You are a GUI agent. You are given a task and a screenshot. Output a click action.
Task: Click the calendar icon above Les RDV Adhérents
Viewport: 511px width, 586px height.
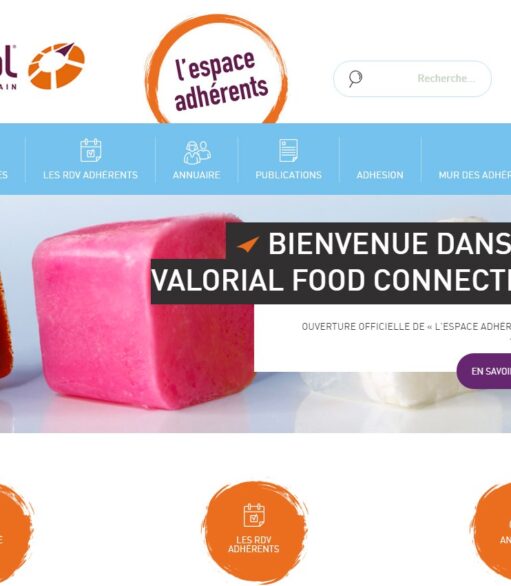90,150
